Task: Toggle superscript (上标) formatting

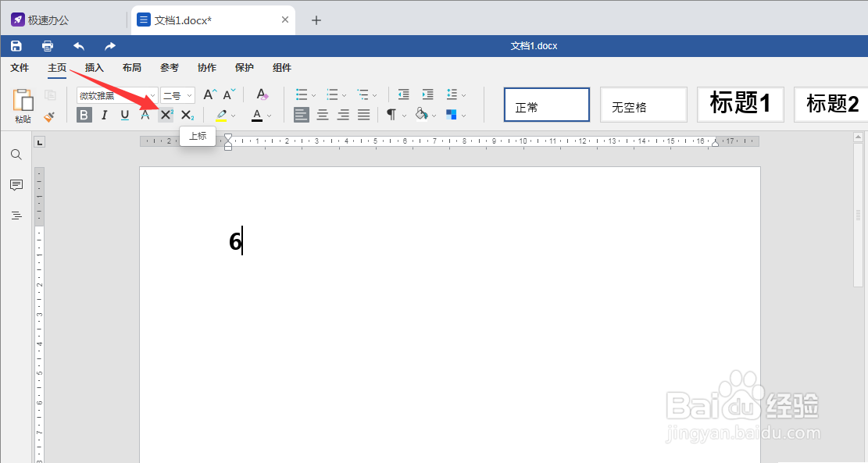Action: [166, 115]
